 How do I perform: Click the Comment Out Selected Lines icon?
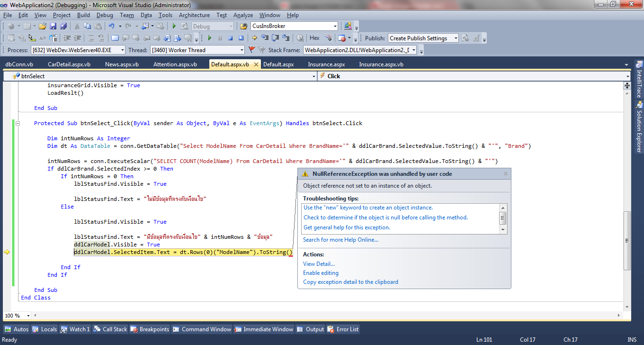(x=91, y=38)
